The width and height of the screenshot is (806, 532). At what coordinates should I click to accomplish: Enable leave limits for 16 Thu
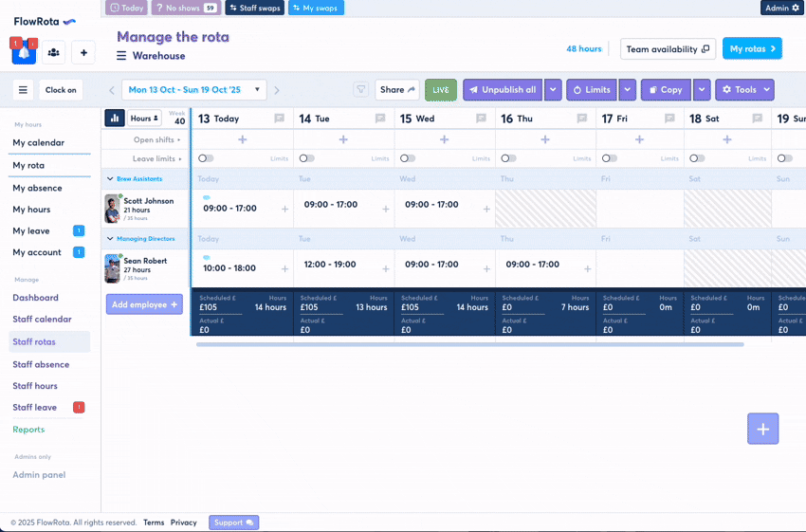coord(508,158)
